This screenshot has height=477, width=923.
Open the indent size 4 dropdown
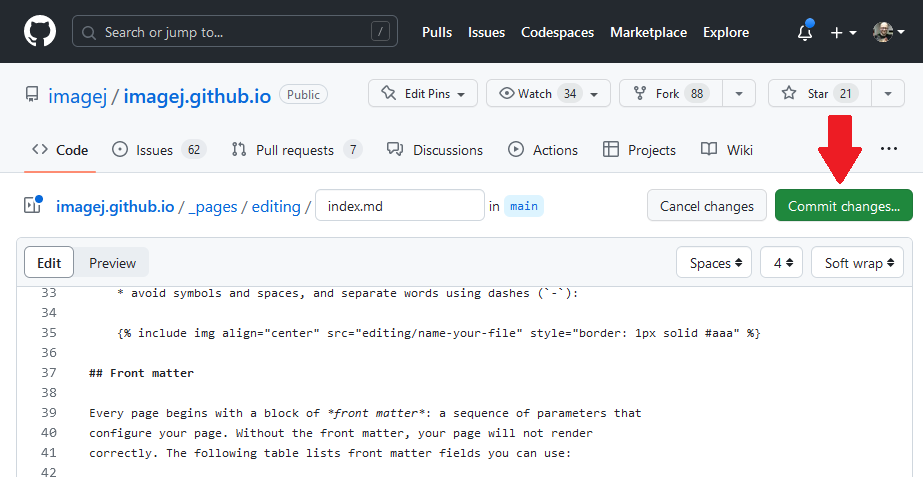pyautogui.click(x=781, y=263)
